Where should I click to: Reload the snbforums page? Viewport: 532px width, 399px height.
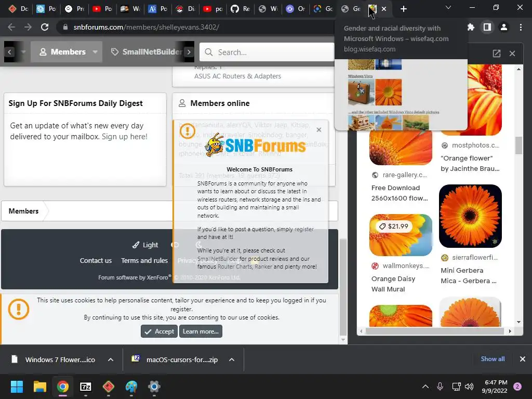point(45,27)
